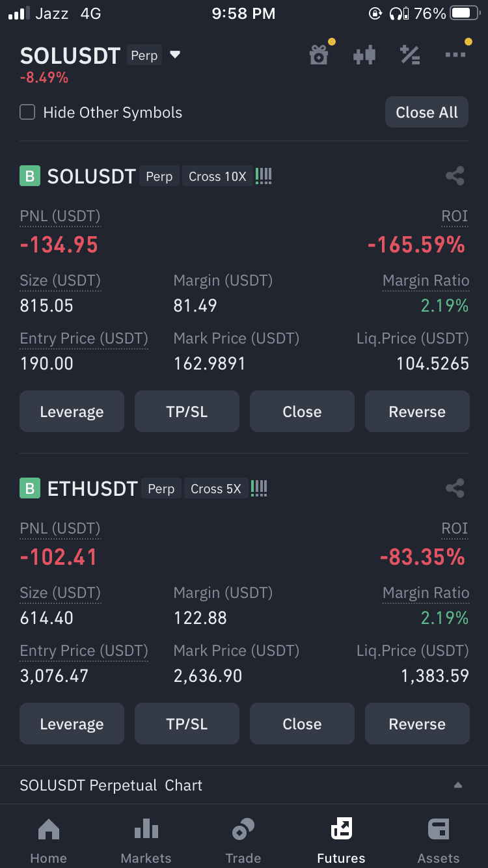This screenshot has width=488, height=868.
Task: Open the SOLUSDT symbol dropdown arrow
Action: tap(175, 55)
